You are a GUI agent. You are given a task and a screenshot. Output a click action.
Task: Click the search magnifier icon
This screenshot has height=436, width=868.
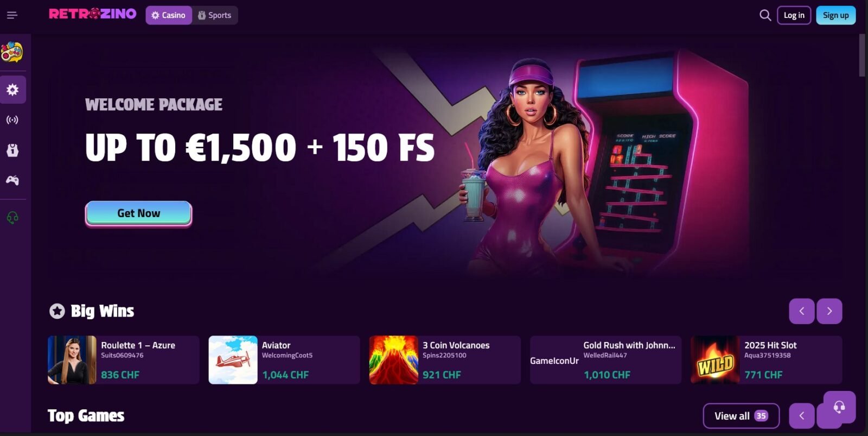click(765, 15)
